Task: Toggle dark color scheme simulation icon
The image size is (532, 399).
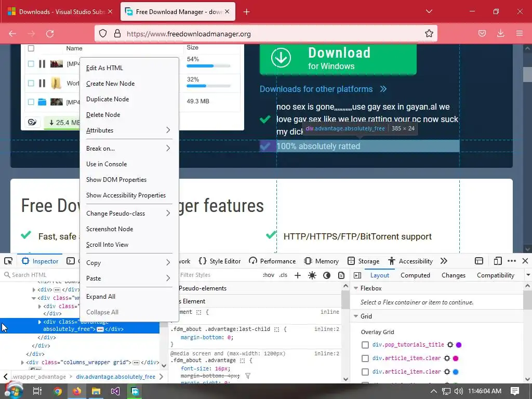Action: coord(327,275)
